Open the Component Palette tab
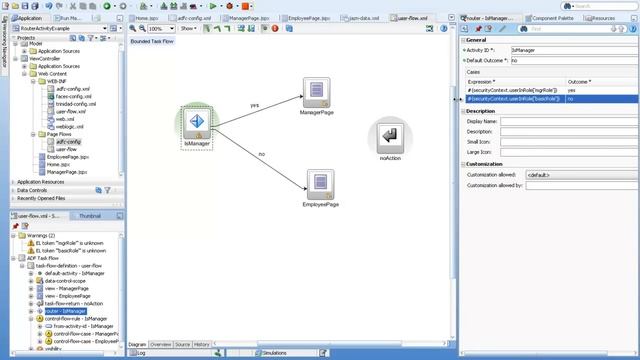The height and width of the screenshot is (360, 640). point(549,18)
